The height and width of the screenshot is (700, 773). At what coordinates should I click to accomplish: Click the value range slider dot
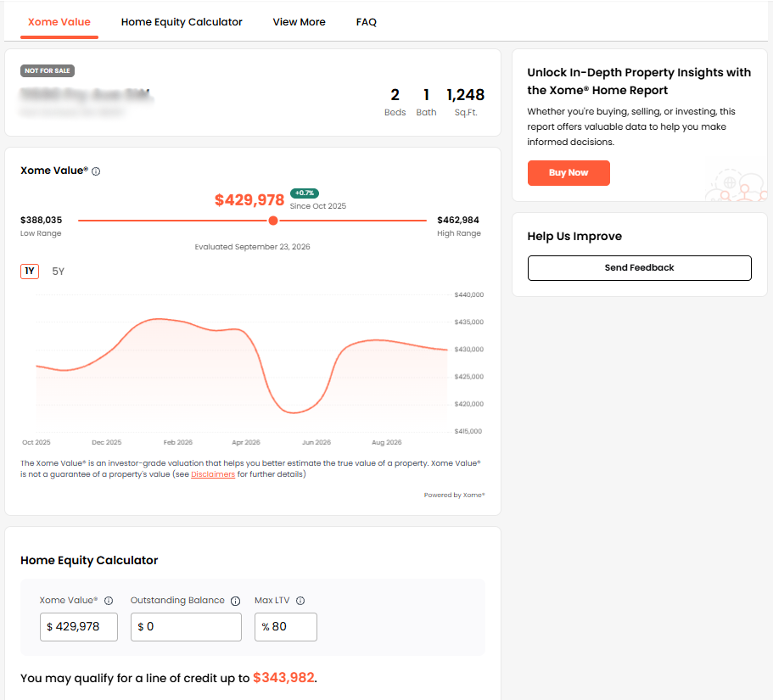[273, 221]
